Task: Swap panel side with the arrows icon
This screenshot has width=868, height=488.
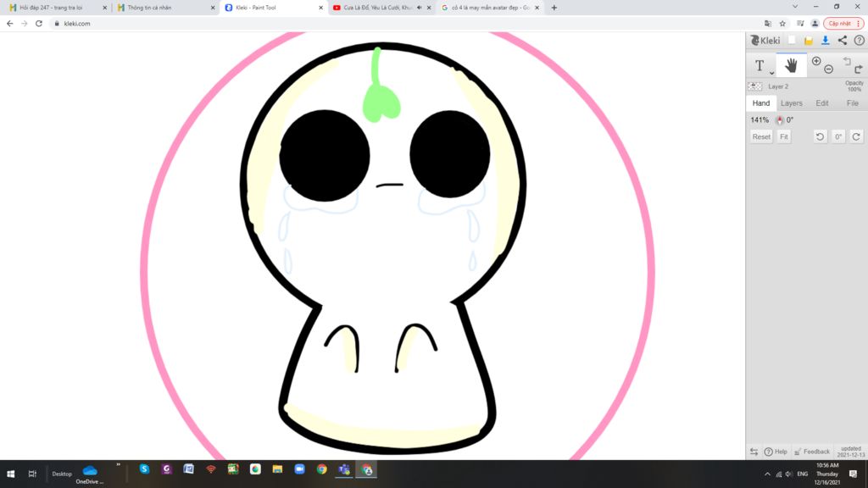Action: [x=754, y=452]
